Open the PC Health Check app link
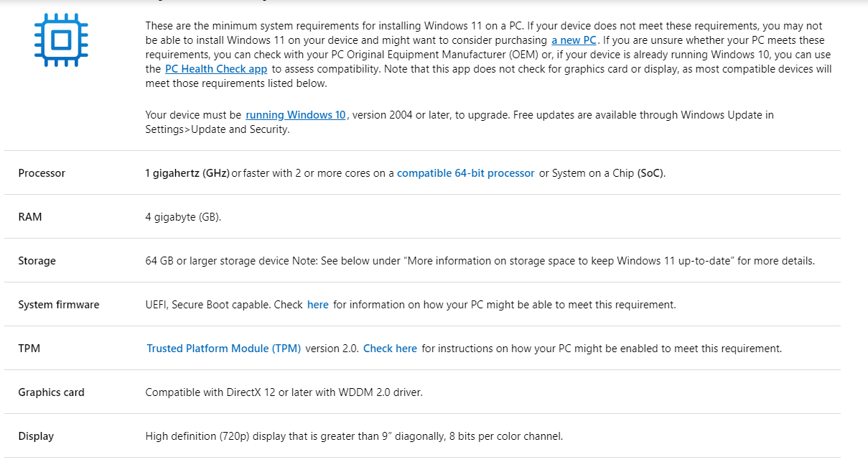The image size is (868, 465). 216,69
